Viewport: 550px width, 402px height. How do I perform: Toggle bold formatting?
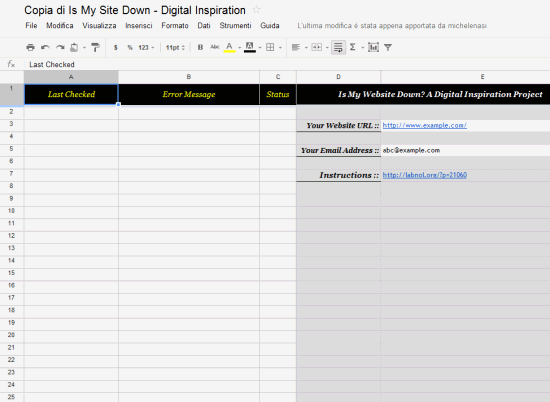[x=200, y=47]
